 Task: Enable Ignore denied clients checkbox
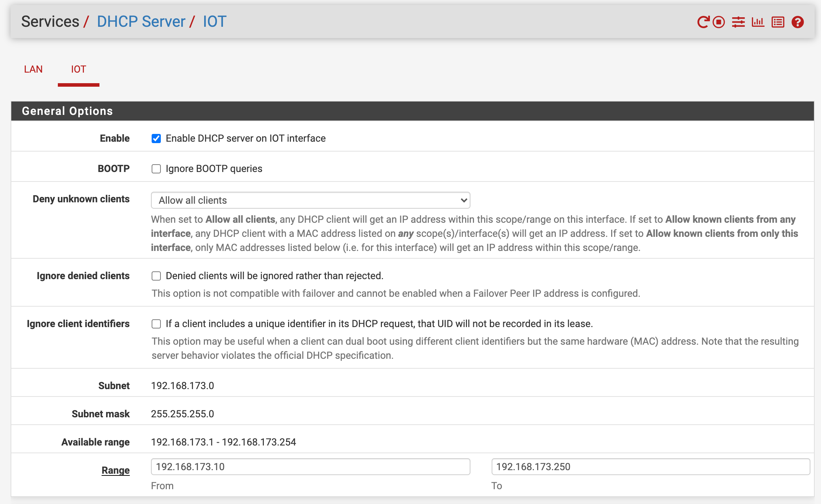(156, 276)
